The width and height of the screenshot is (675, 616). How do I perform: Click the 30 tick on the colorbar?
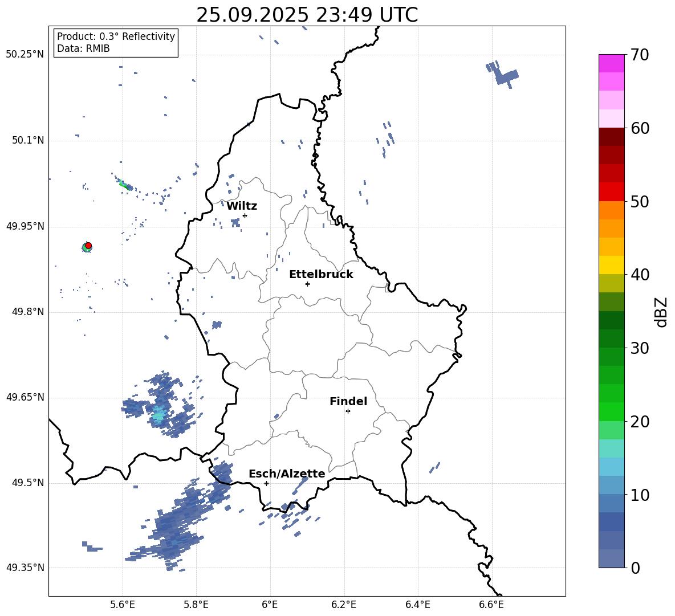tap(640, 348)
